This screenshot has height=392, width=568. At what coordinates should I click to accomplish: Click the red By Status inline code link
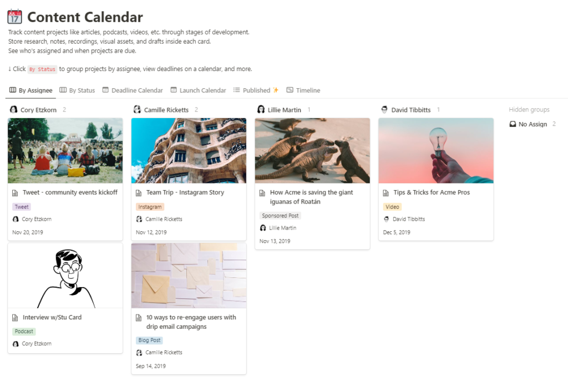(42, 69)
